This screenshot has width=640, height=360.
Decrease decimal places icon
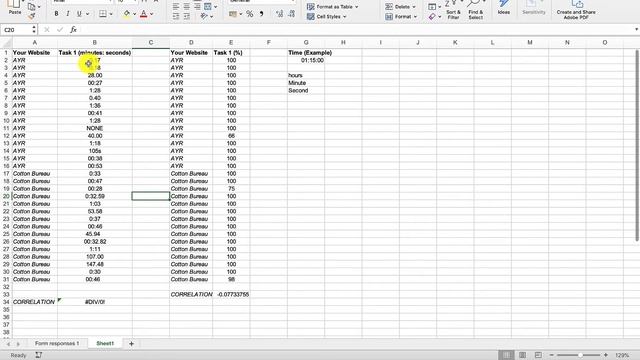pos(292,14)
